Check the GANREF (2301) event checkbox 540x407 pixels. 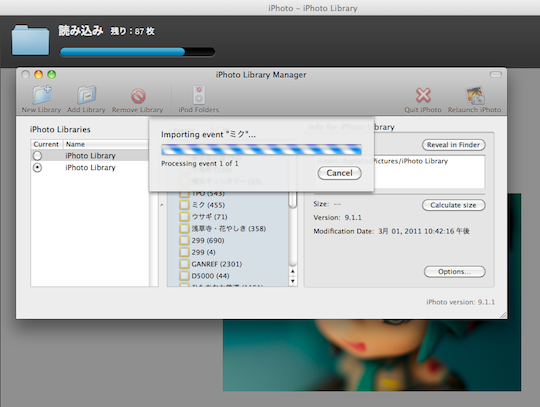pos(184,264)
